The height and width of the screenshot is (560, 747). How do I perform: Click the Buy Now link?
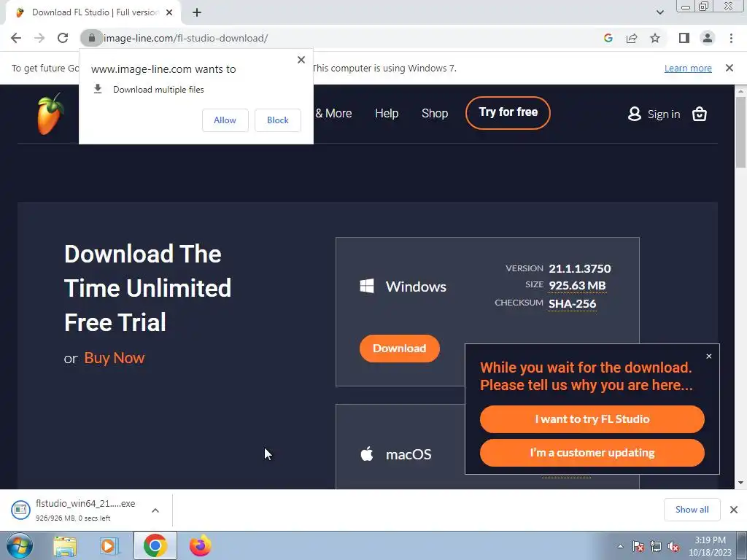pos(115,358)
